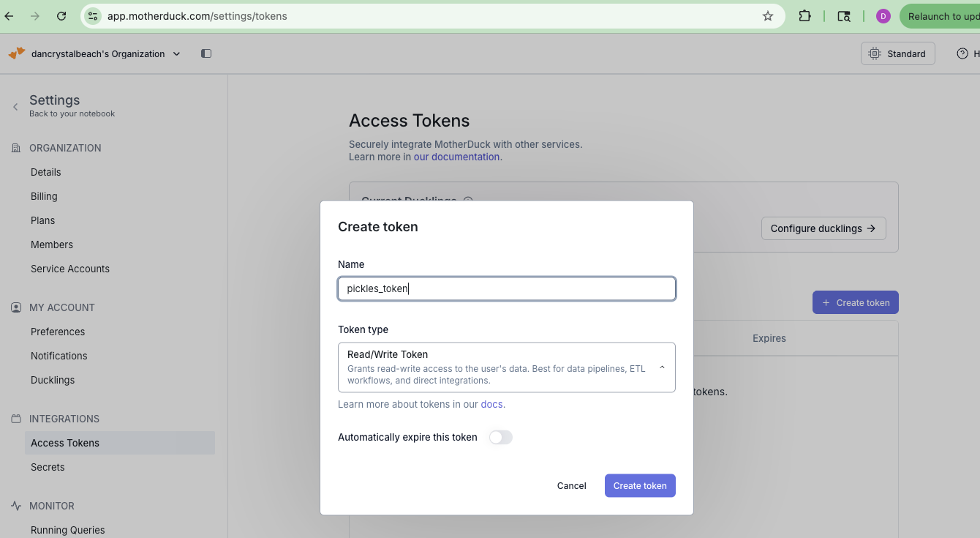
Task: Open Plans settings page
Action: 42,220
